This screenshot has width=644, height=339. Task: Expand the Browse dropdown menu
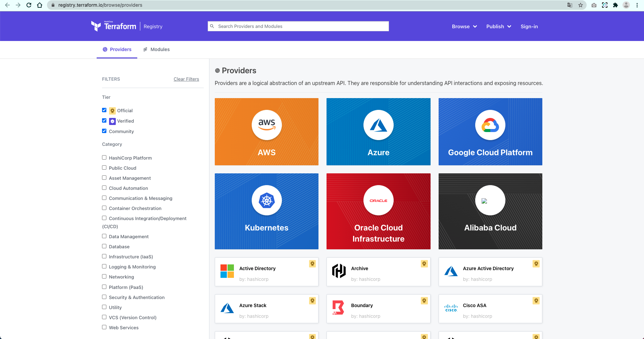(x=464, y=27)
